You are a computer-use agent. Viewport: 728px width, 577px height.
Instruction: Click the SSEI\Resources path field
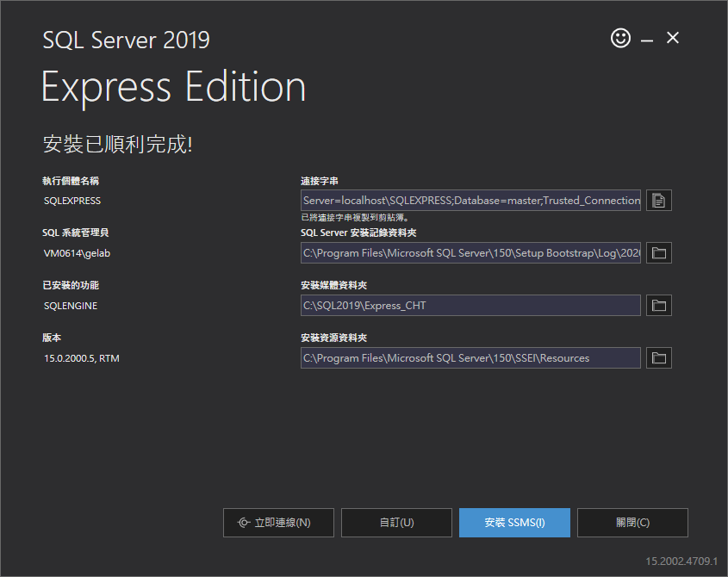pos(470,358)
